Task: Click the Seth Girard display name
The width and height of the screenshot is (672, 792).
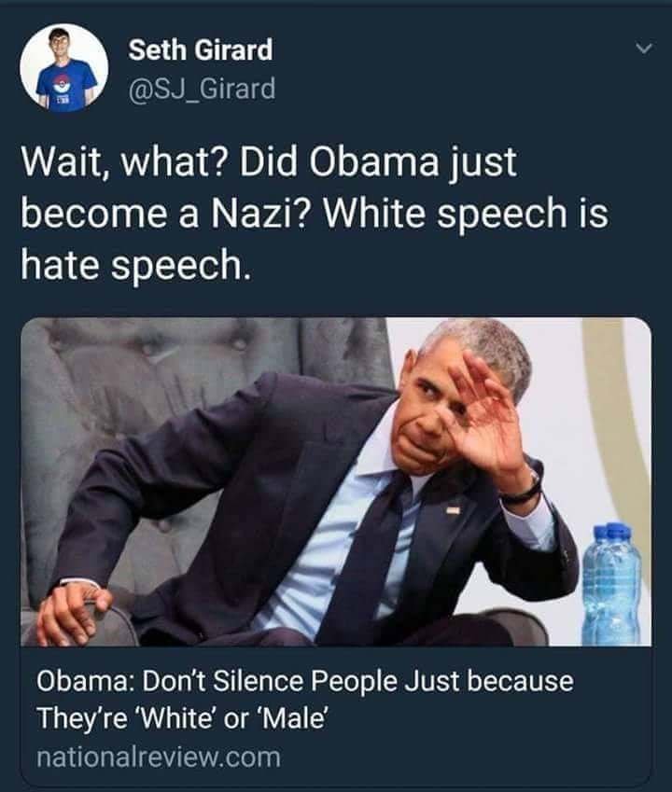Action: (200, 49)
